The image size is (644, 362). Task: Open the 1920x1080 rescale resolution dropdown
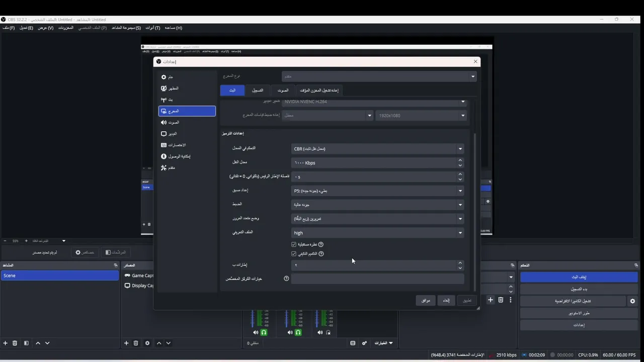point(422,116)
